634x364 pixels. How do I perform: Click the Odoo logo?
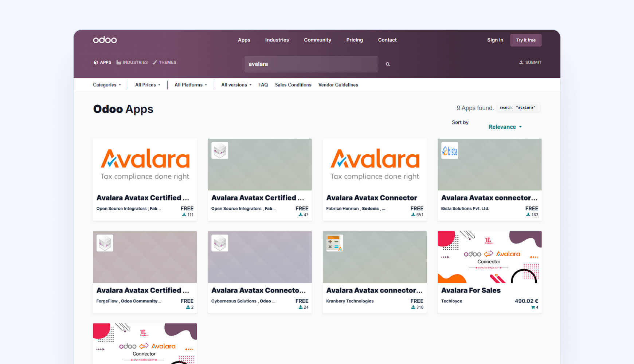tap(105, 40)
